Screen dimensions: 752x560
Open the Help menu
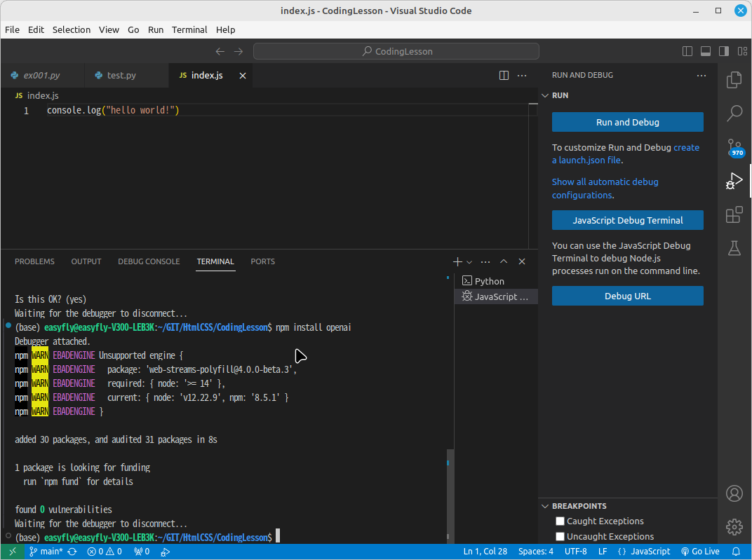(225, 29)
